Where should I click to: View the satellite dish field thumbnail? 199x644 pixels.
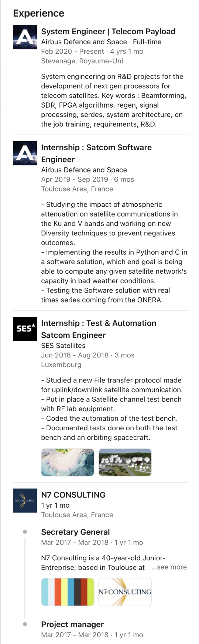click(x=125, y=462)
